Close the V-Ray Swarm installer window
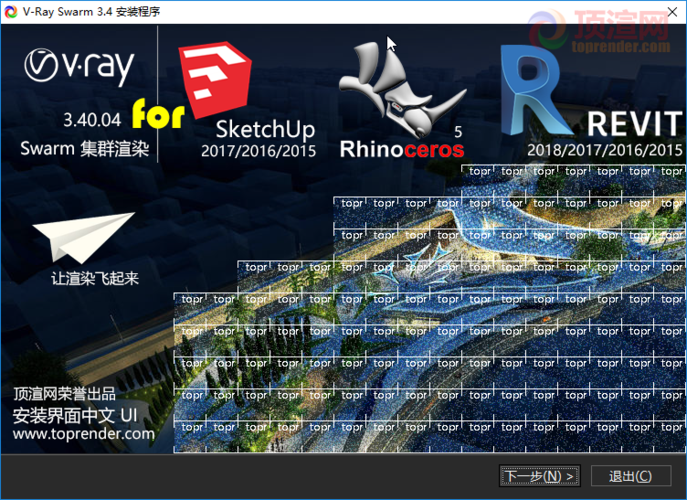Image resolution: width=687 pixels, height=500 pixels. (672, 12)
